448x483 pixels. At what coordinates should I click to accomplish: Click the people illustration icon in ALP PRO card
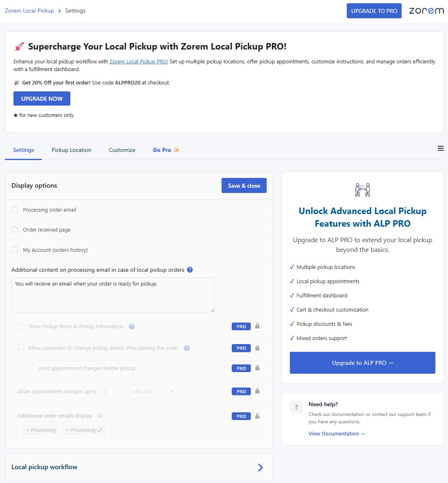(363, 190)
